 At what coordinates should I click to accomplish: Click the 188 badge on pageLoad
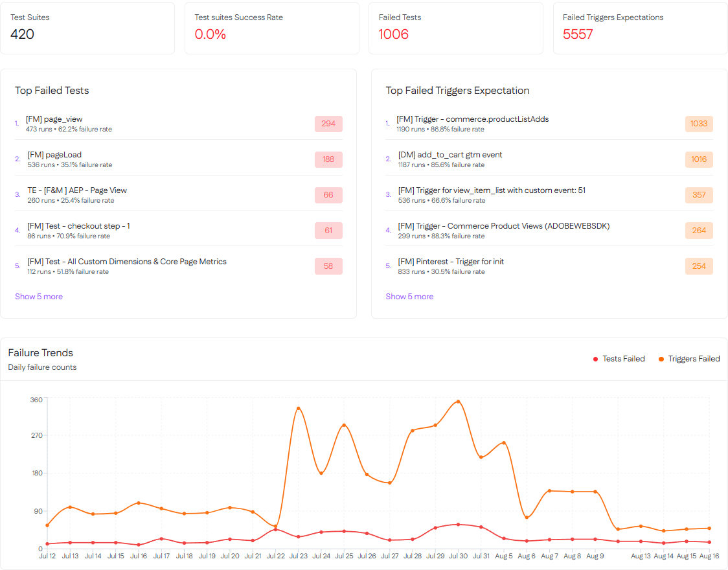coord(328,159)
